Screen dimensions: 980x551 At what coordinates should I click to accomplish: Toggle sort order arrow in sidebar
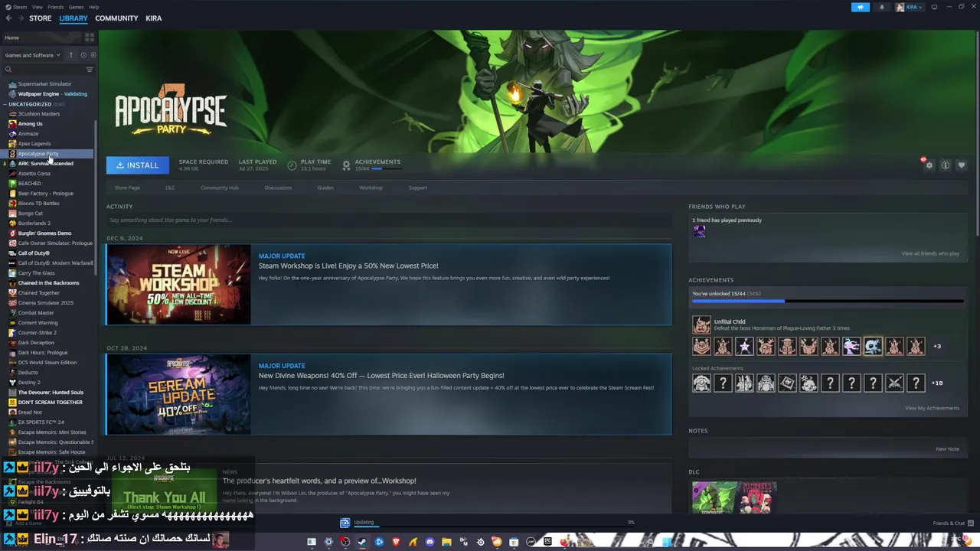pyautogui.click(x=70, y=55)
